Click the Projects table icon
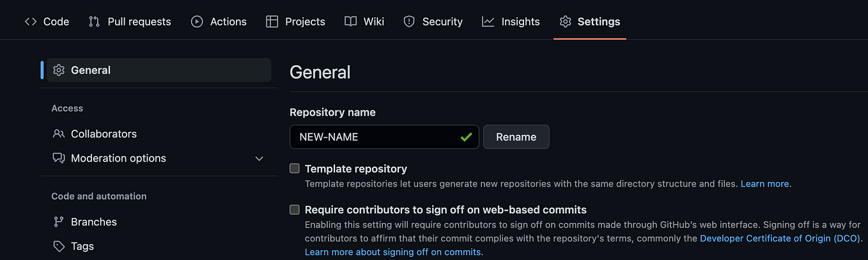The image size is (868, 260). 272,22
